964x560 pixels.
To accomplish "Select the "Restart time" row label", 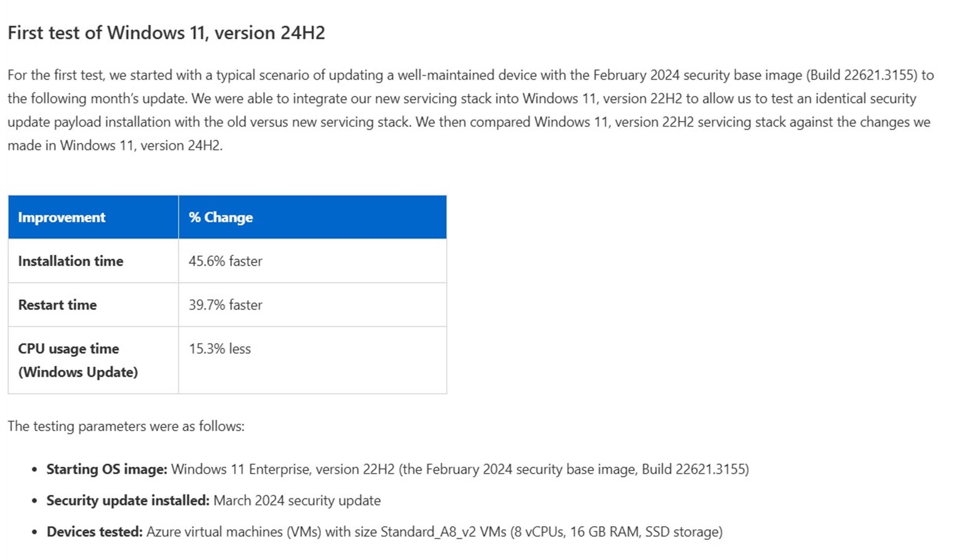I will click(57, 305).
